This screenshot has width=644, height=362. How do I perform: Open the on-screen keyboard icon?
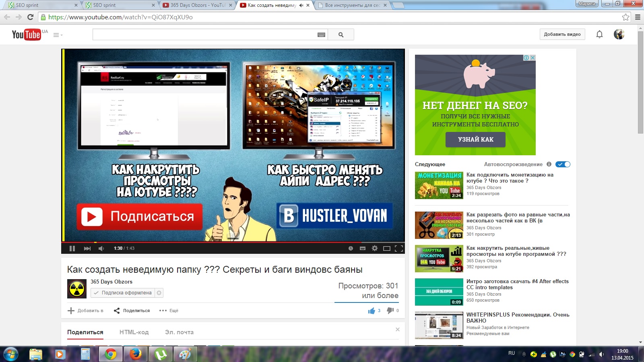pyautogui.click(x=321, y=35)
